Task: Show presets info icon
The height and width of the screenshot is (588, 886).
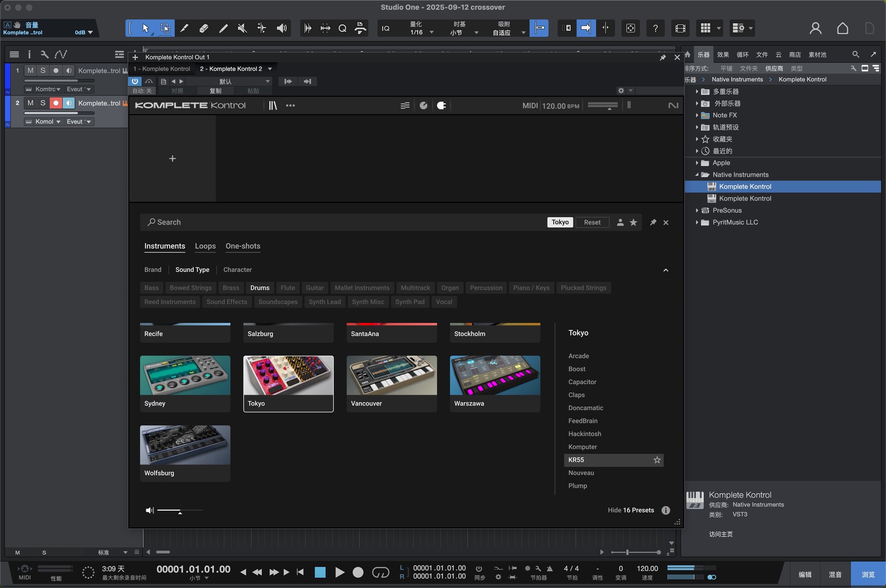Action: coord(666,510)
